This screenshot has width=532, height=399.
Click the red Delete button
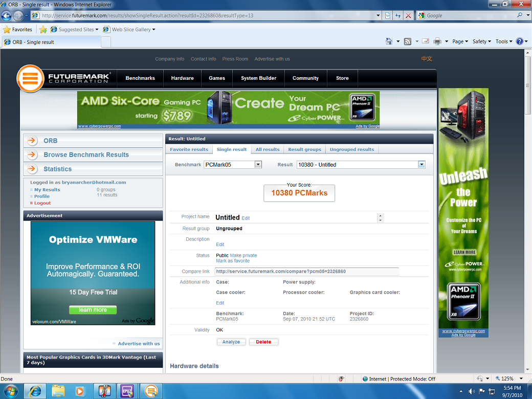coord(263,342)
